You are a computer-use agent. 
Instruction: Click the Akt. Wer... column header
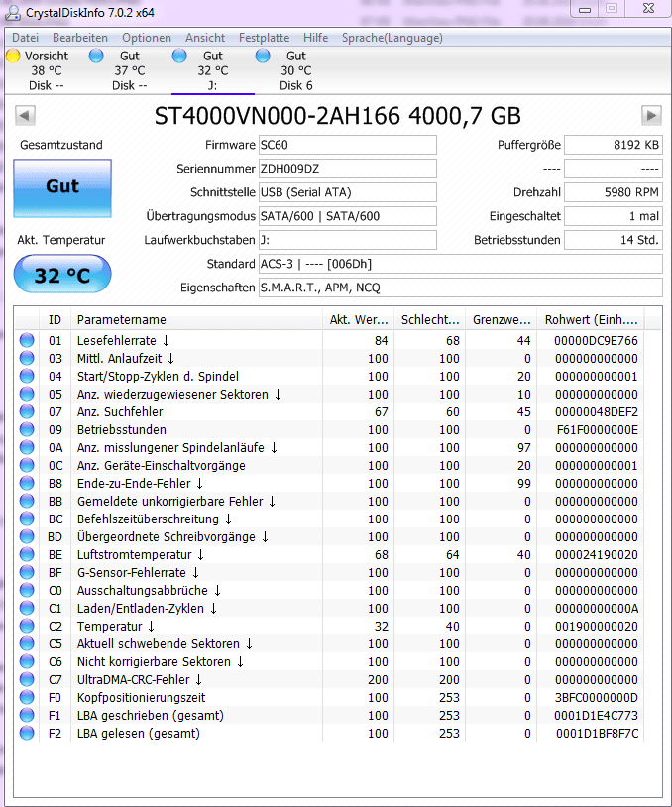pos(359,319)
